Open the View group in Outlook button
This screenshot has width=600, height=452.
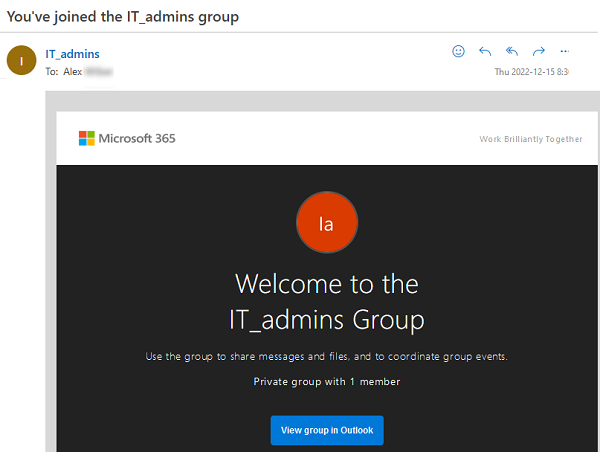[327, 430]
